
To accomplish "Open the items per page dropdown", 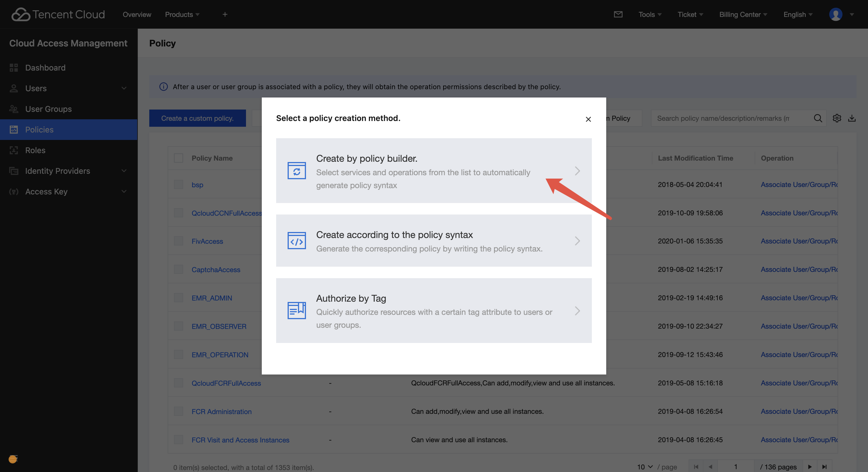I will pyautogui.click(x=644, y=467).
